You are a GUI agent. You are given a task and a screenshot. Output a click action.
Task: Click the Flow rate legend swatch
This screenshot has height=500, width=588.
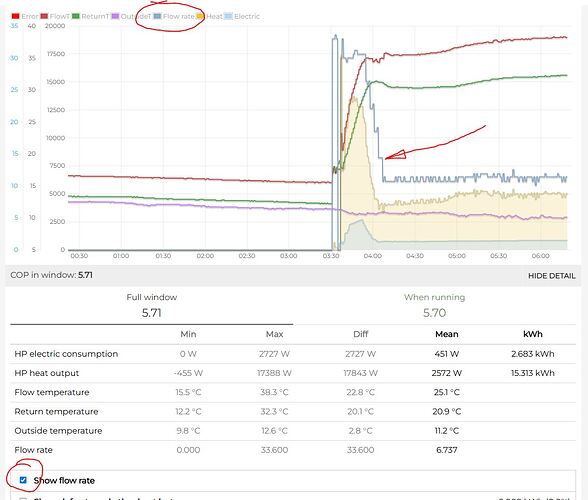click(158, 16)
